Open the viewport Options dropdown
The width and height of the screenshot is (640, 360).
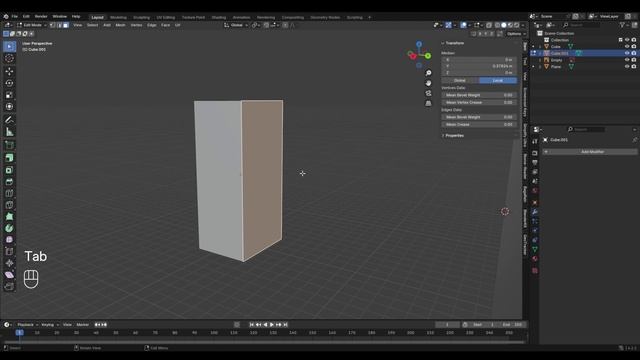[516, 34]
